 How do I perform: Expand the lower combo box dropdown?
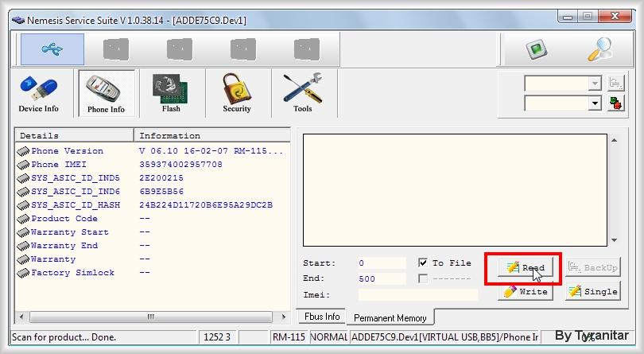[x=594, y=103]
